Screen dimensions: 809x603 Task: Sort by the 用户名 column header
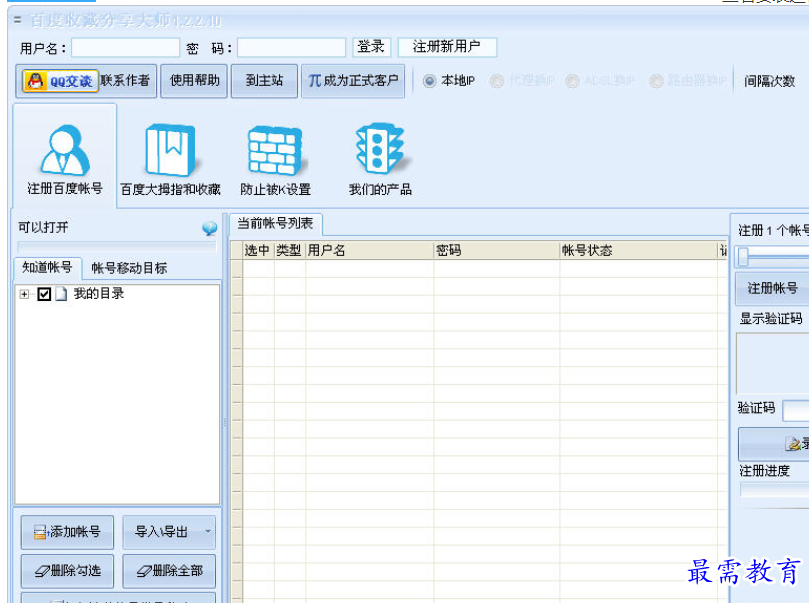click(369, 251)
